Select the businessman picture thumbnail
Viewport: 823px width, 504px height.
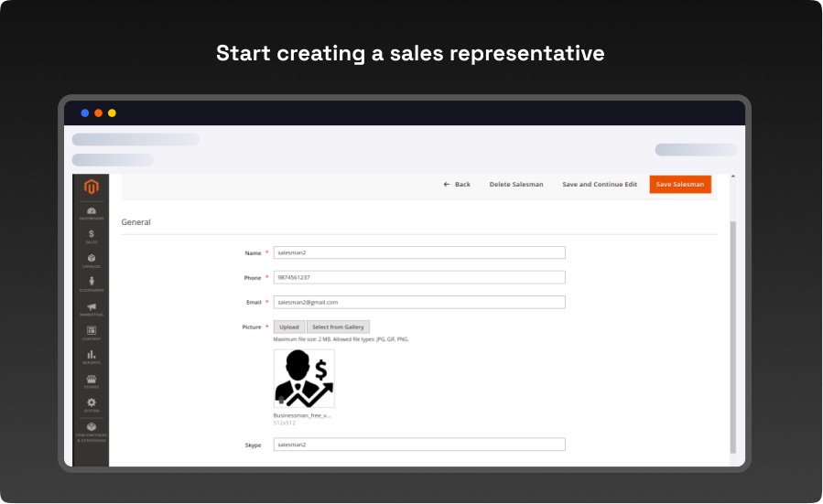[x=304, y=379]
